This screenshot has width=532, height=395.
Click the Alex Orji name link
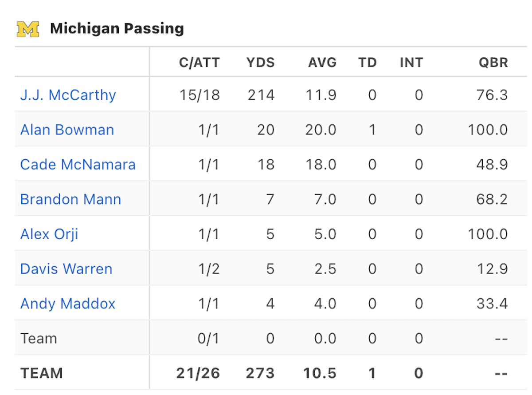pyautogui.click(x=49, y=234)
